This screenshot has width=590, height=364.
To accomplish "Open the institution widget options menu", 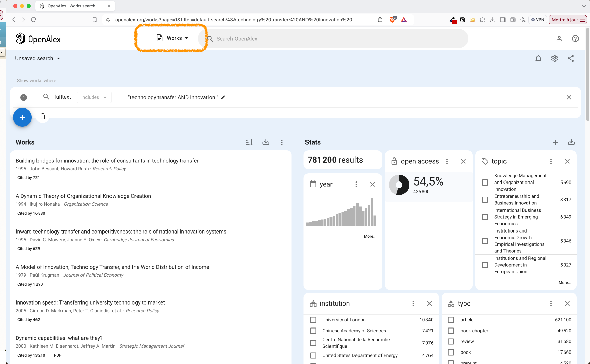I will tap(413, 304).
